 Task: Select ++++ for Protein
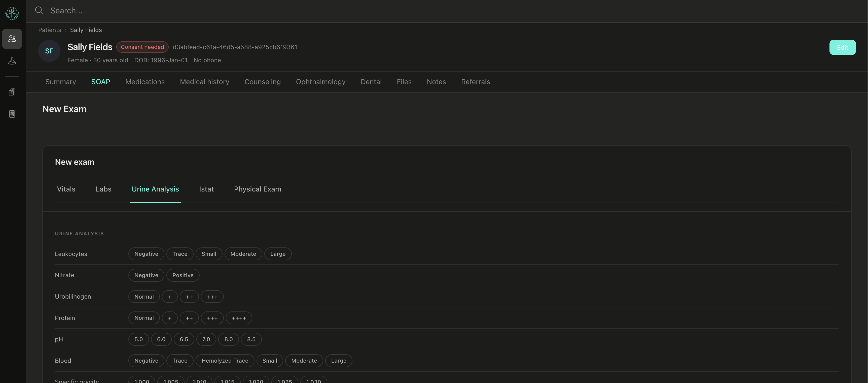tap(239, 318)
